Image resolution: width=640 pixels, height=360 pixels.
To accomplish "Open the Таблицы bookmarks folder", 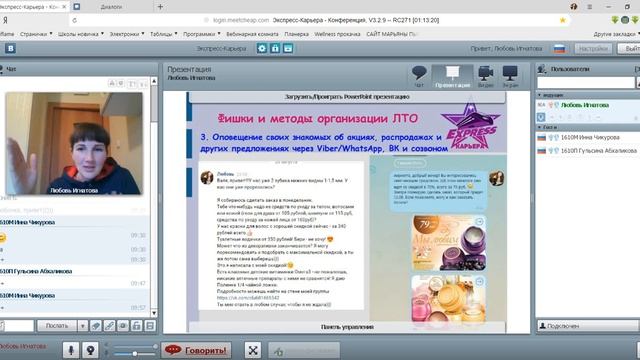I will point(164,34).
